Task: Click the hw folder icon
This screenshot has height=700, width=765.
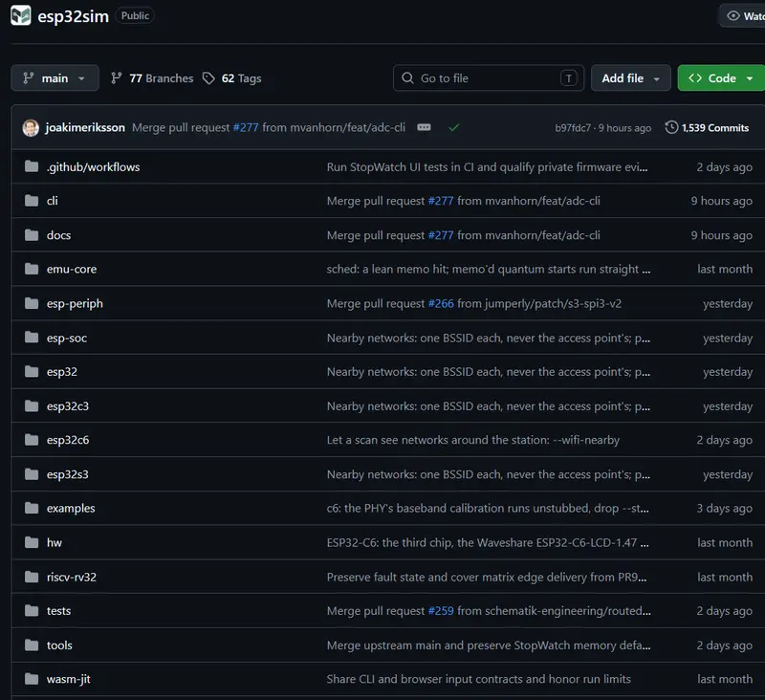Action: click(32, 542)
